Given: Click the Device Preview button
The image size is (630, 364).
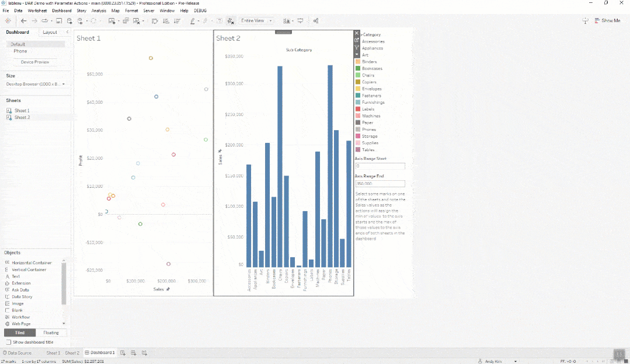Looking at the screenshot, I should [x=35, y=62].
